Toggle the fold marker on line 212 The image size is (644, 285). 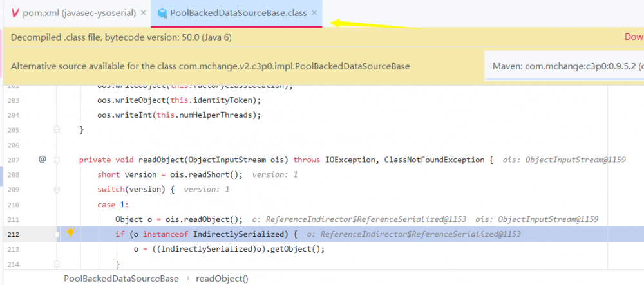pos(57,235)
